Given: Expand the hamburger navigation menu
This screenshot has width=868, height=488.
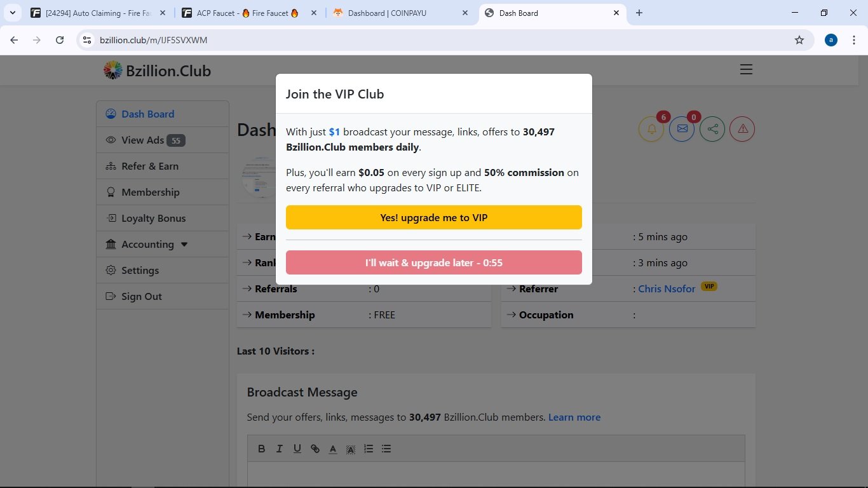Looking at the screenshot, I should [746, 69].
